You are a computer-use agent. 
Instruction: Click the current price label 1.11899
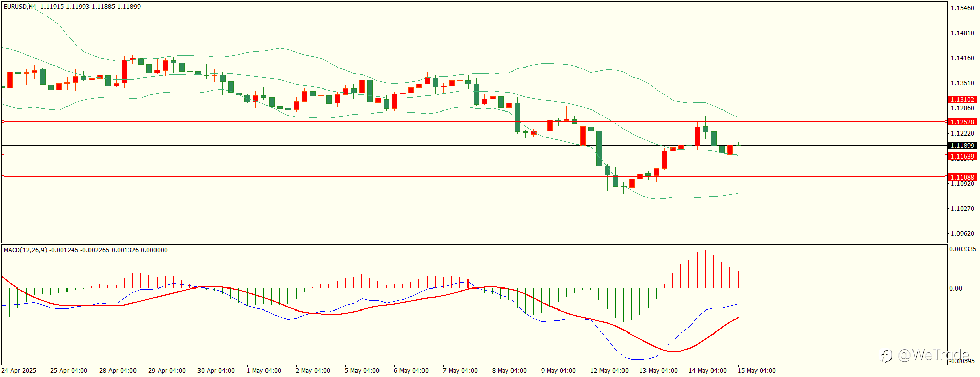(962, 146)
